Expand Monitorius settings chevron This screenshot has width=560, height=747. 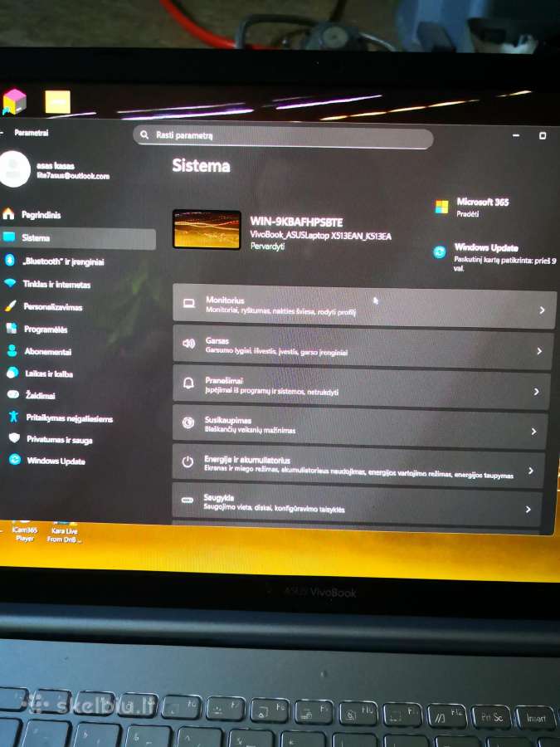(x=542, y=310)
